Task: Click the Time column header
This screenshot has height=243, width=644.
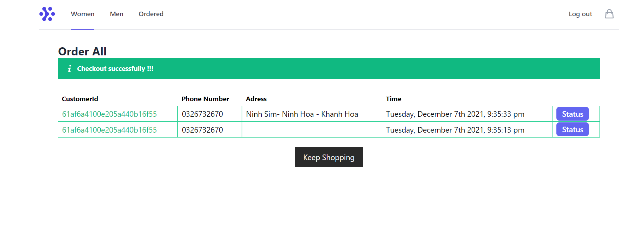Action: 393,99
